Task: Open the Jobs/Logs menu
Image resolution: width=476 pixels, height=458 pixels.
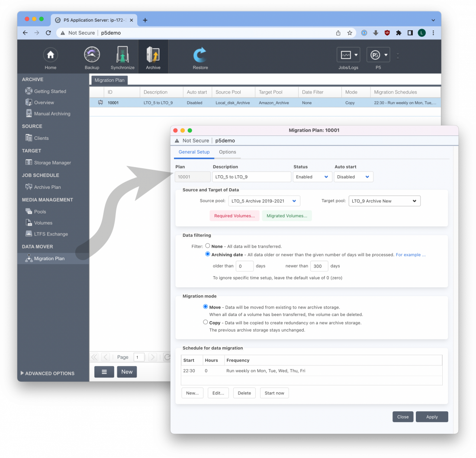Action: pyautogui.click(x=348, y=55)
